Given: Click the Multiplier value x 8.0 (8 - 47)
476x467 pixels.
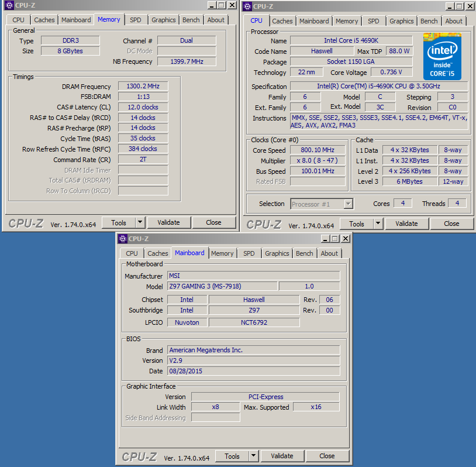Looking at the screenshot, I should (318, 161).
